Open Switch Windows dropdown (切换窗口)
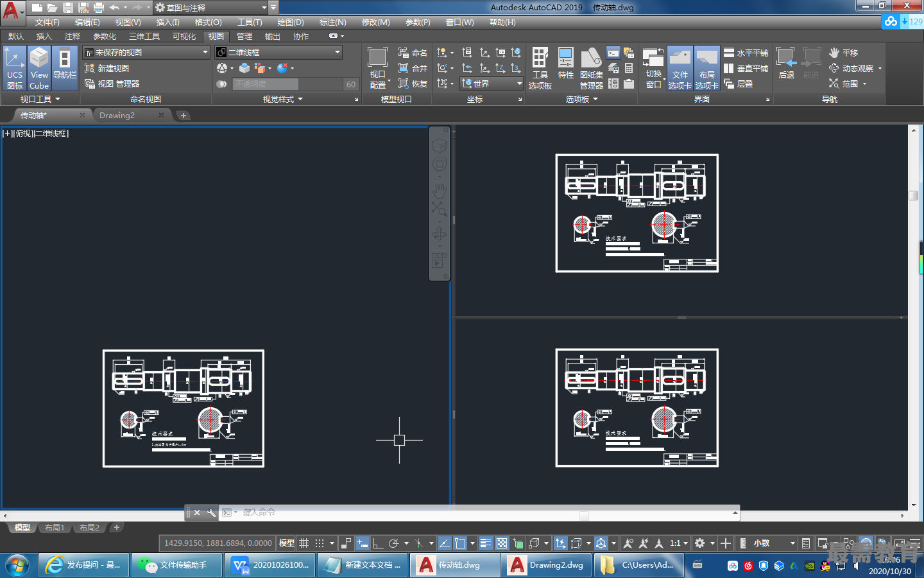Viewport: 924px width, 578px height. point(653,67)
